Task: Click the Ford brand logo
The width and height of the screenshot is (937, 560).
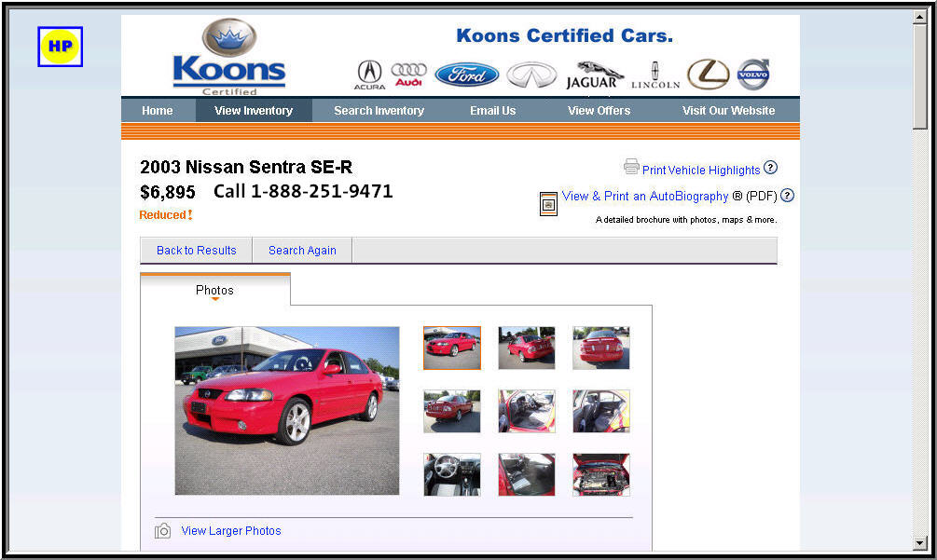Action: tap(467, 75)
